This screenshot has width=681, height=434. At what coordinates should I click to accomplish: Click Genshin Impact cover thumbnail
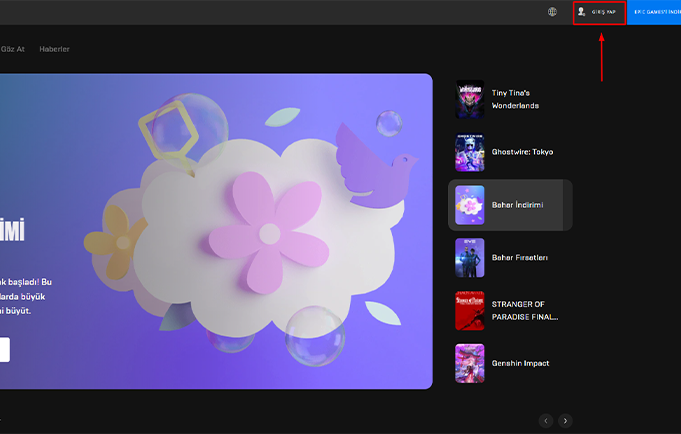(x=470, y=363)
